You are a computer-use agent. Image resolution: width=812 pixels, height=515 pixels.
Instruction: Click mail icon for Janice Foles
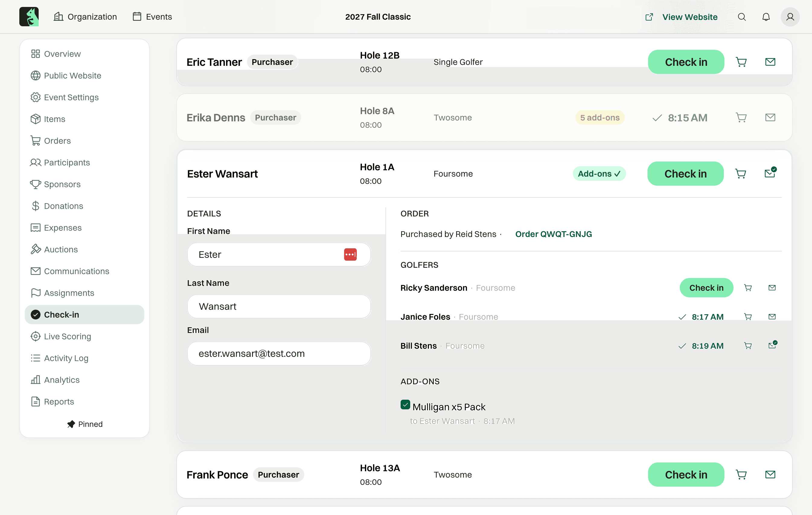pyautogui.click(x=772, y=317)
